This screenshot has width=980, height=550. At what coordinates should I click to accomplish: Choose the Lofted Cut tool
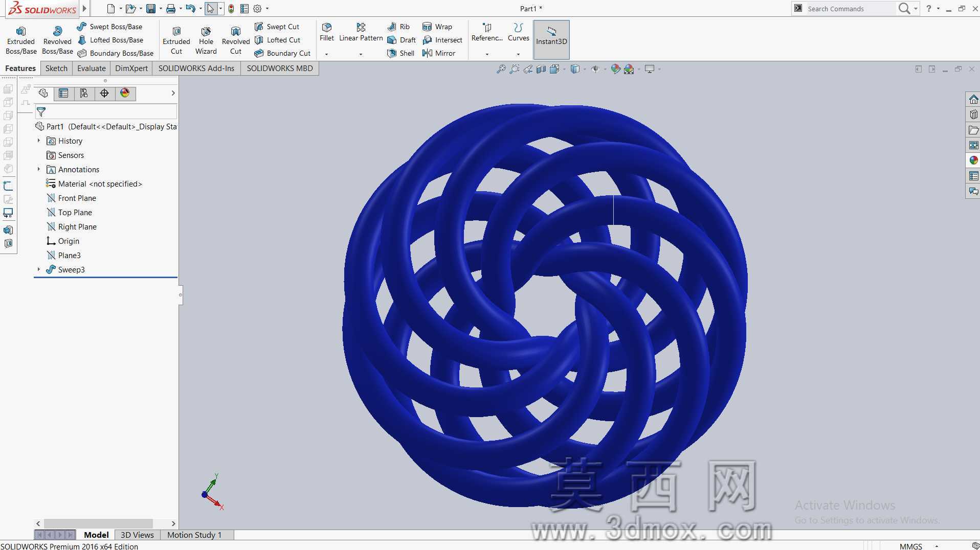[277, 40]
